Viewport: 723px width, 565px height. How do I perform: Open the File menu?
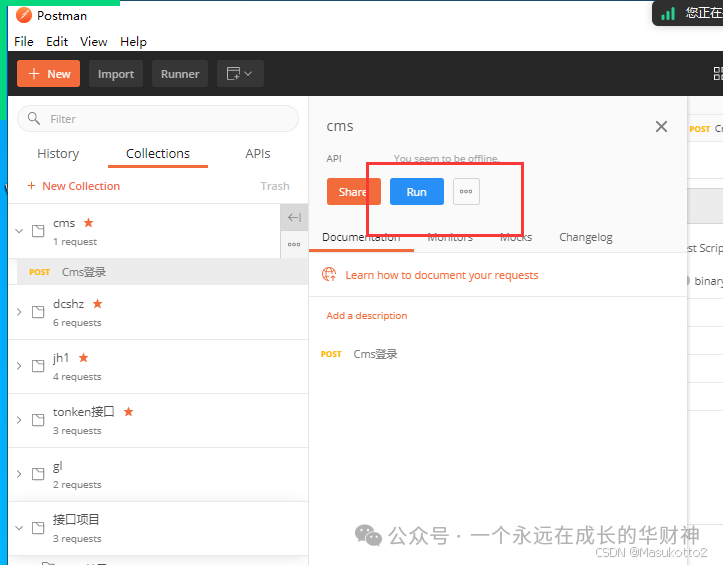point(24,42)
